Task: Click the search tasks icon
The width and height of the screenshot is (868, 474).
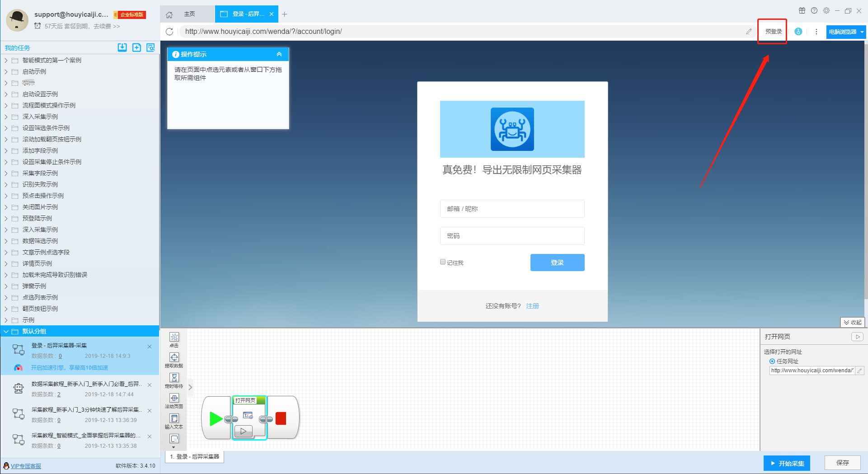Action: (151, 47)
